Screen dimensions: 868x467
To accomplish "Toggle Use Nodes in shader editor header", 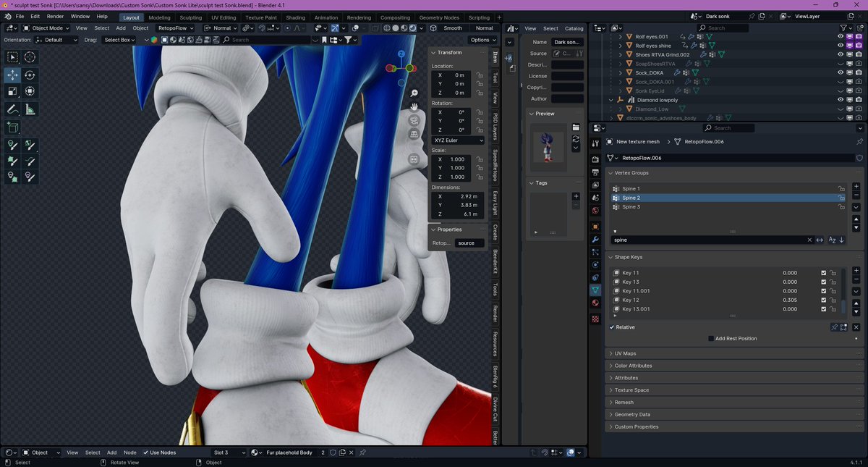I will 145,453.
